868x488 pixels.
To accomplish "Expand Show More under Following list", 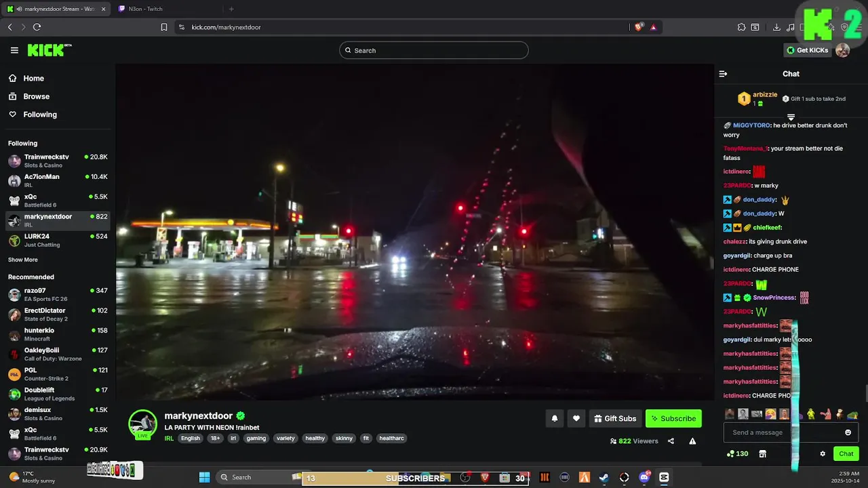I will click(x=23, y=260).
